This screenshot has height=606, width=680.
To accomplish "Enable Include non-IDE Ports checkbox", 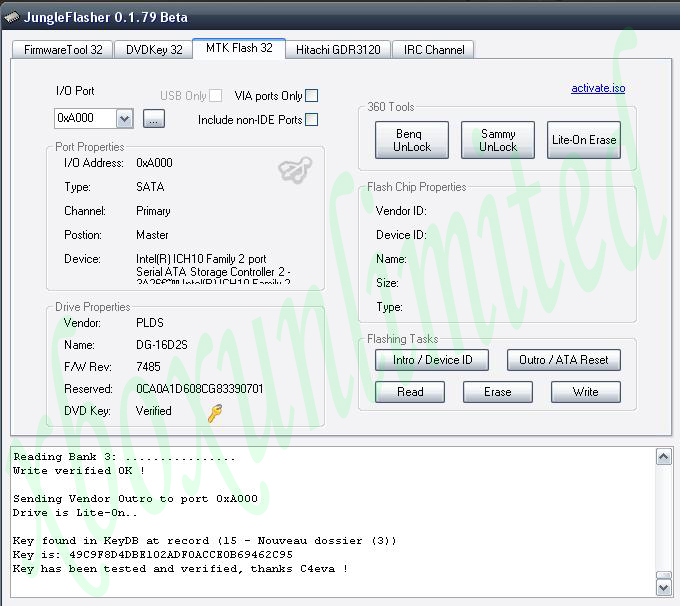I will (312, 120).
